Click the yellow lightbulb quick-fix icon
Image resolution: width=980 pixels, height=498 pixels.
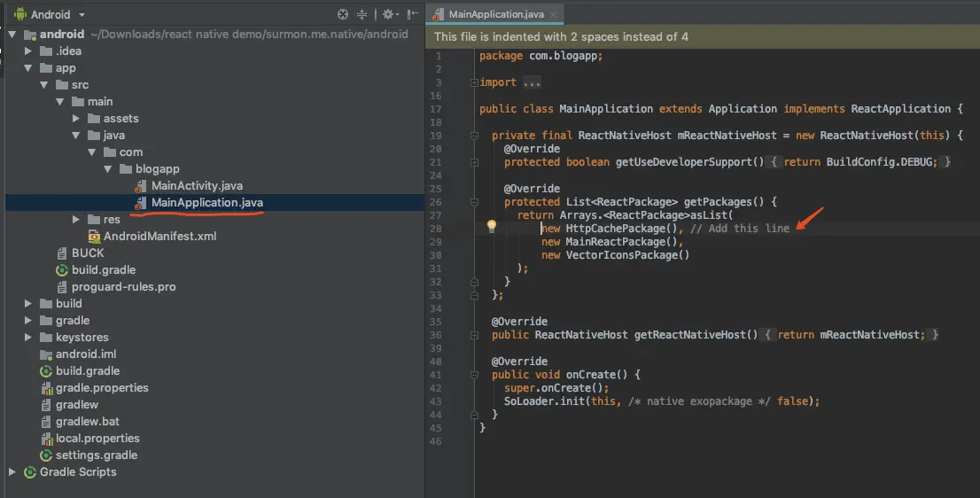pyautogui.click(x=492, y=226)
